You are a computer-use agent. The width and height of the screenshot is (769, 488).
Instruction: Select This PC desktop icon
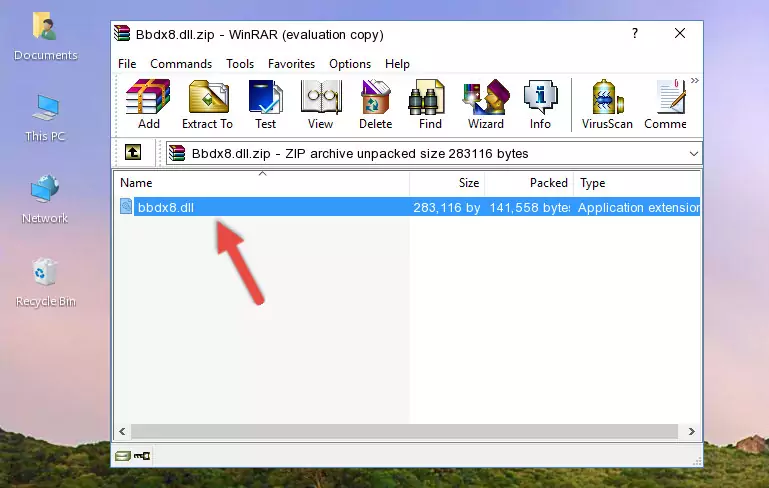click(45, 118)
